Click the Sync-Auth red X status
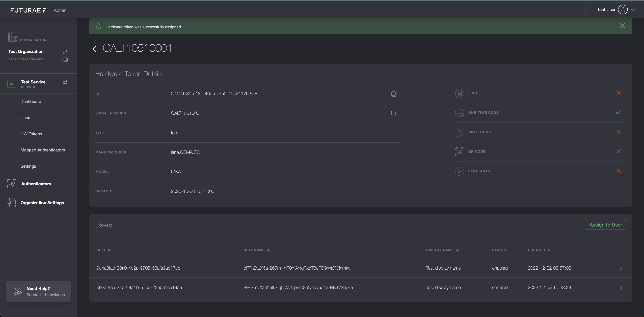The image size is (644, 317). tap(619, 171)
